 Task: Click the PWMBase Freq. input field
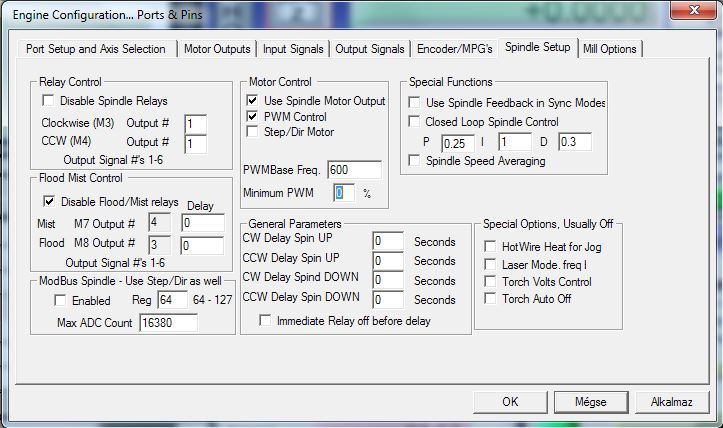pyautogui.click(x=353, y=170)
